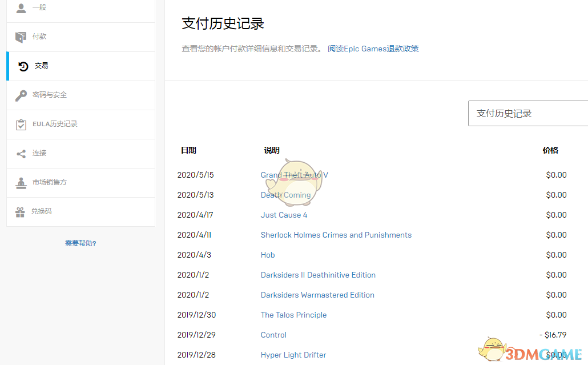Click the 价格 column header
588x365 pixels.
(550, 150)
